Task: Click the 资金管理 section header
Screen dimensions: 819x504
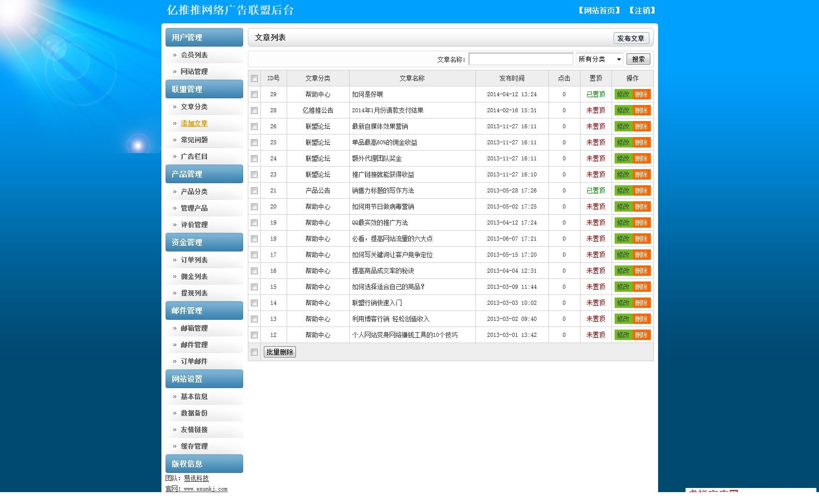Action: [x=204, y=242]
